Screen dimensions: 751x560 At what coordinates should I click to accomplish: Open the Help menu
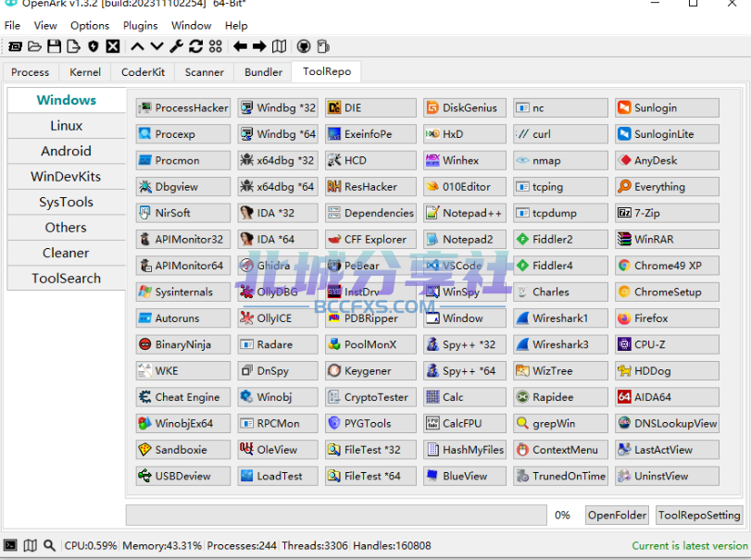click(236, 25)
